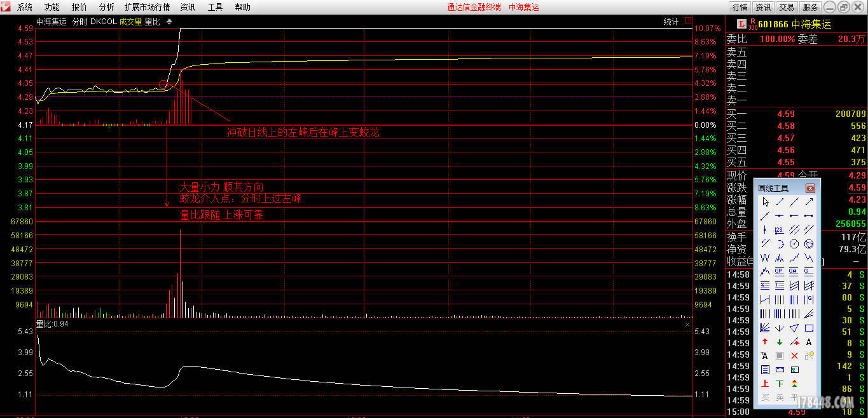Click the 统计 link above the chart
Viewport: 868px width, 418px height.
point(671,22)
